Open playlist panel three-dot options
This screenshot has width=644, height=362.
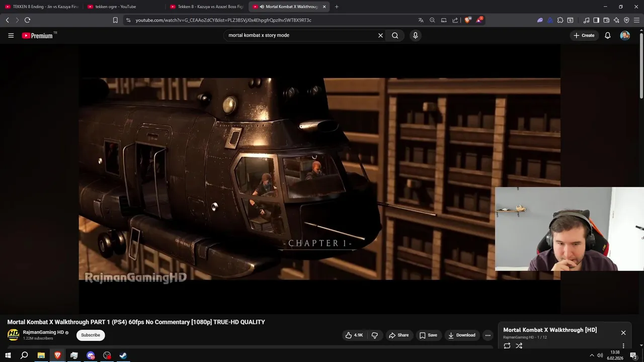[x=623, y=346]
